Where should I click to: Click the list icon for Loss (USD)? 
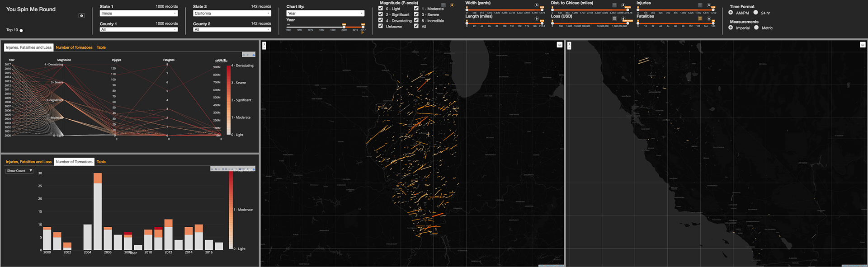614,19
